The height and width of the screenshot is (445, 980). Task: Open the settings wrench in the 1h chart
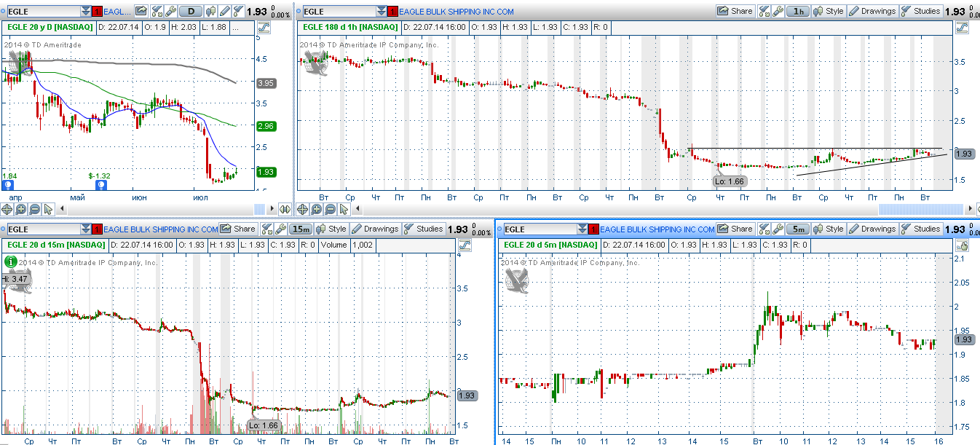pos(779,11)
